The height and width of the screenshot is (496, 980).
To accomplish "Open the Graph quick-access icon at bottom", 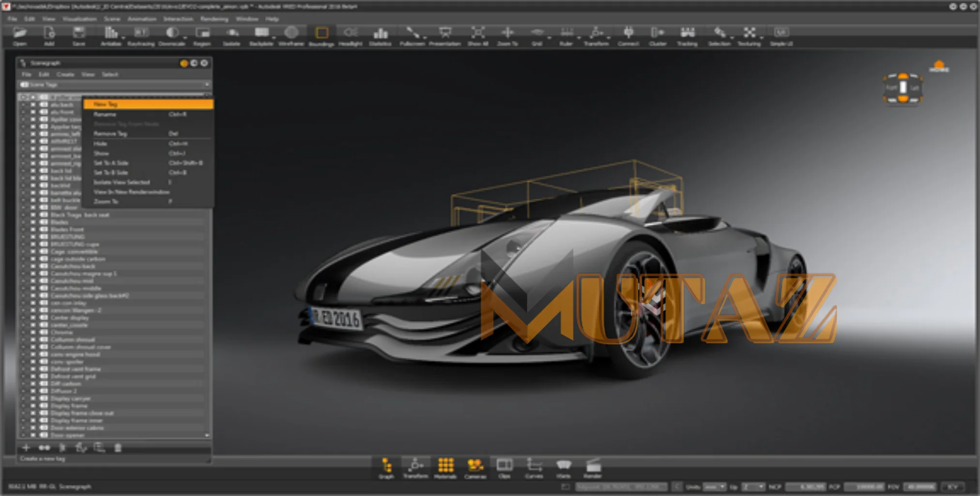I will tap(386, 466).
